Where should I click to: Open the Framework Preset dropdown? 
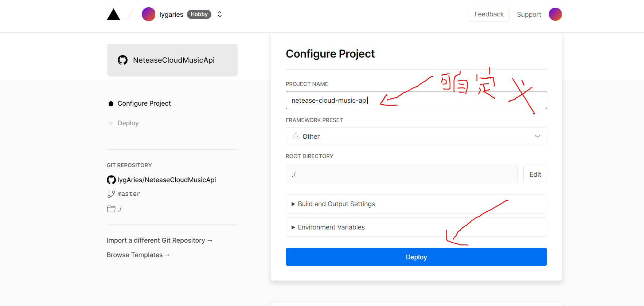(416, 136)
